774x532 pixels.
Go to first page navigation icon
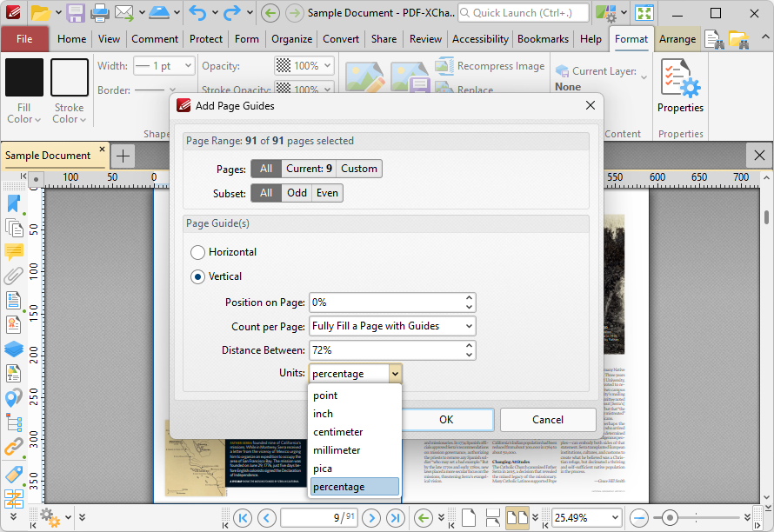pos(243,517)
